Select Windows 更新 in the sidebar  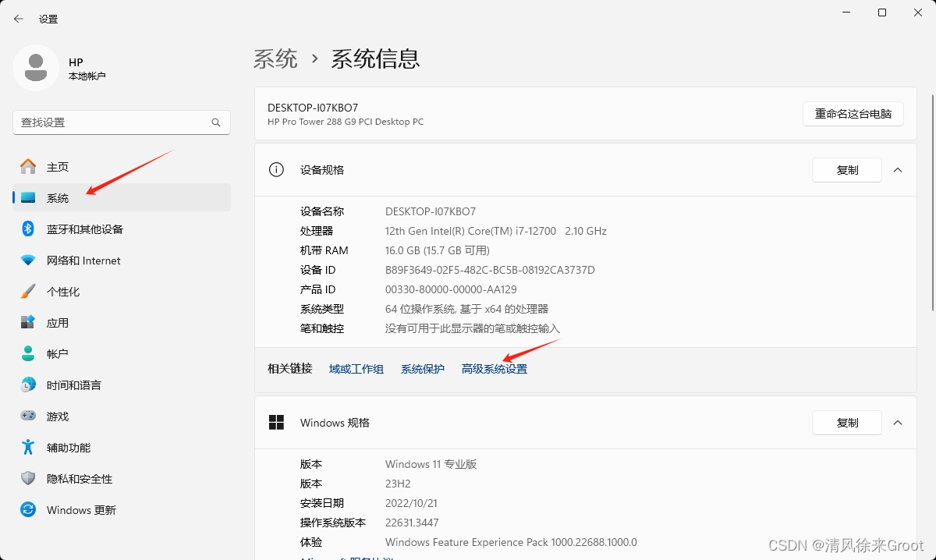[122, 510]
